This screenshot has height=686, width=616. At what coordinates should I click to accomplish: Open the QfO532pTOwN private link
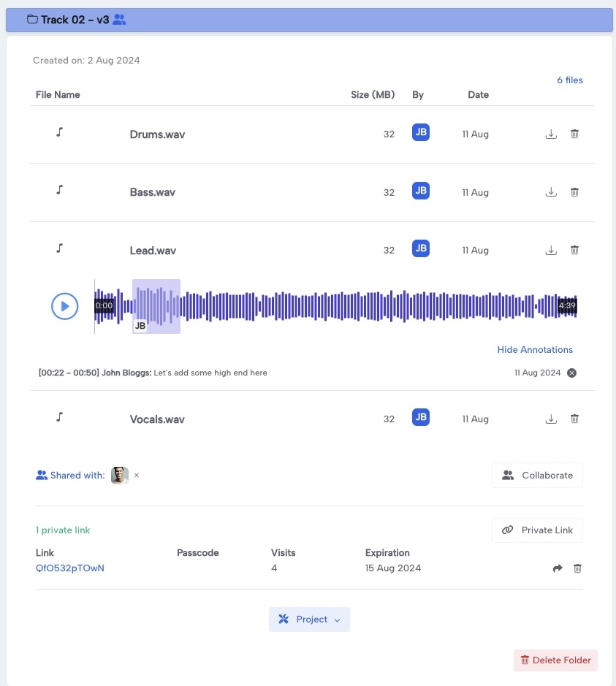tap(70, 568)
